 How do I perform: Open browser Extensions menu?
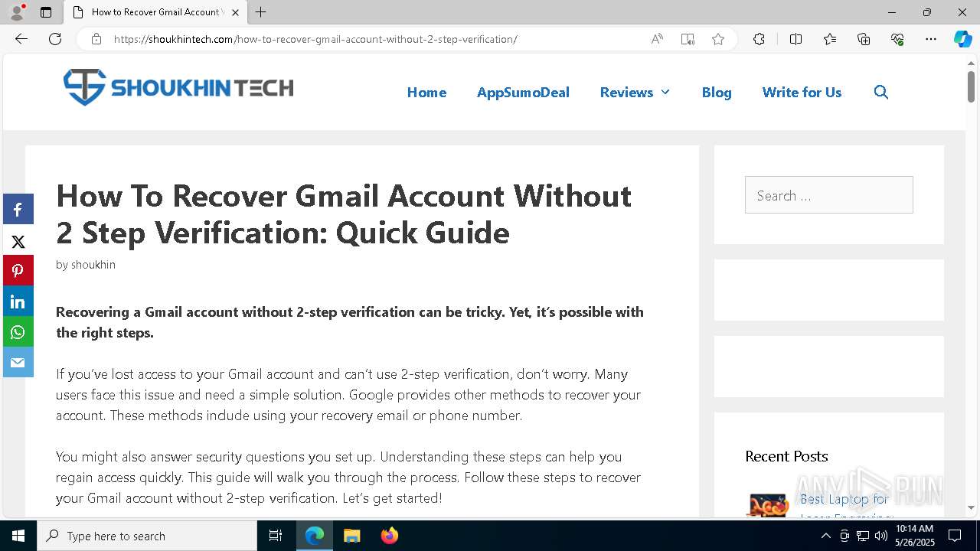click(x=759, y=39)
